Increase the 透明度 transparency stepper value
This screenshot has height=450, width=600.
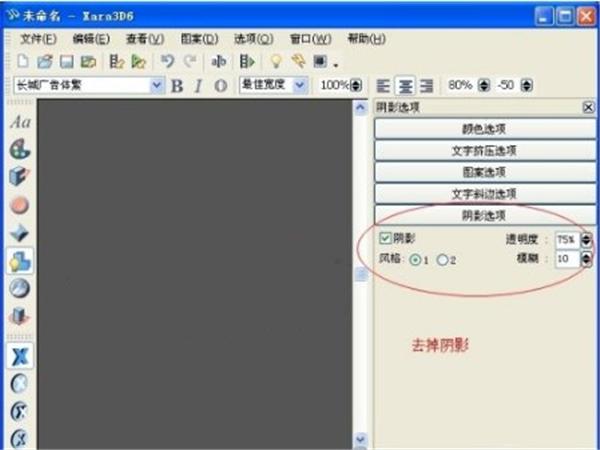click(x=586, y=236)
